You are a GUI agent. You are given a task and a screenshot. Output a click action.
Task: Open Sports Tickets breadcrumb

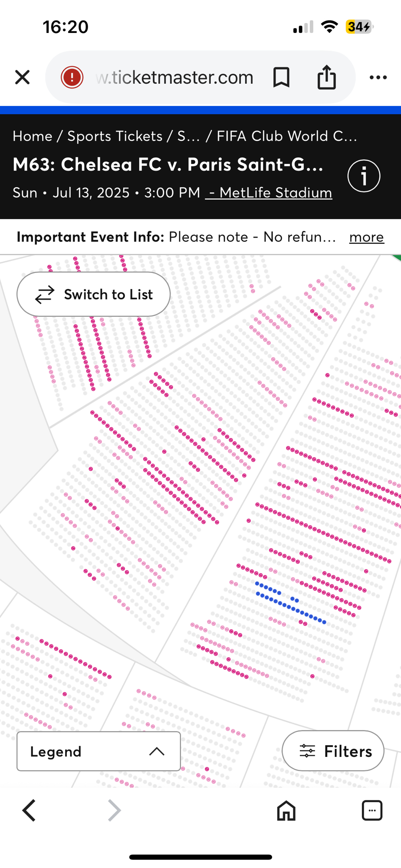(115, 136)
